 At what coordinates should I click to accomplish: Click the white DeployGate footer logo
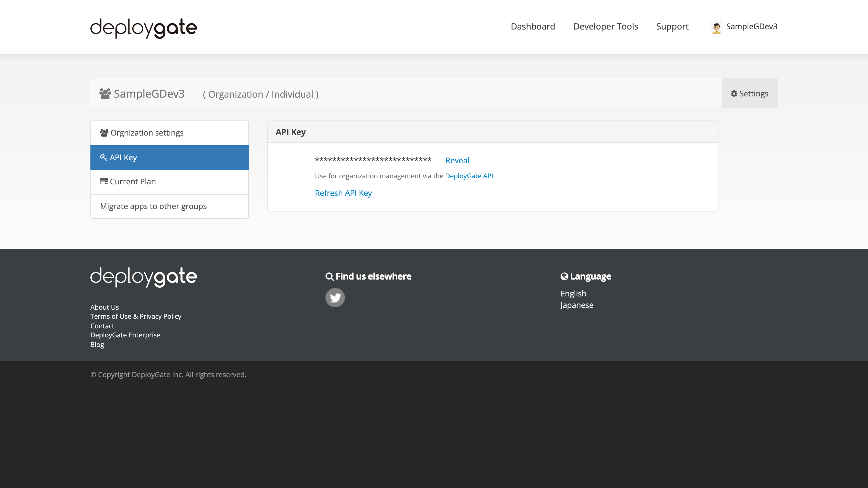(143, 277)
